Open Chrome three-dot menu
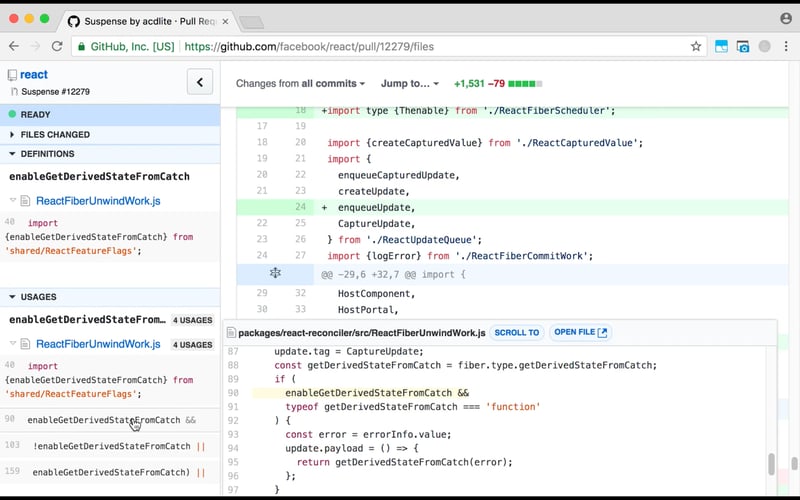 pyautogui.click(x=786, y=46)
